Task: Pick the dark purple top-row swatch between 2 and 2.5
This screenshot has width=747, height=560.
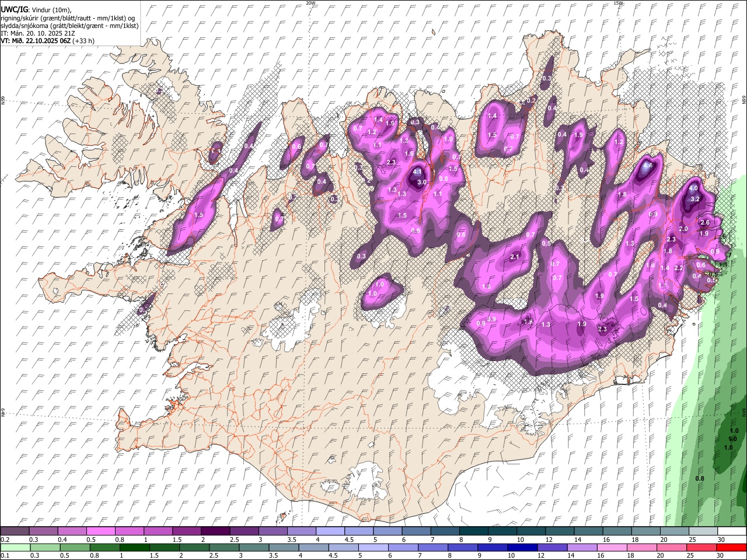Action: (x=215, y=531)
